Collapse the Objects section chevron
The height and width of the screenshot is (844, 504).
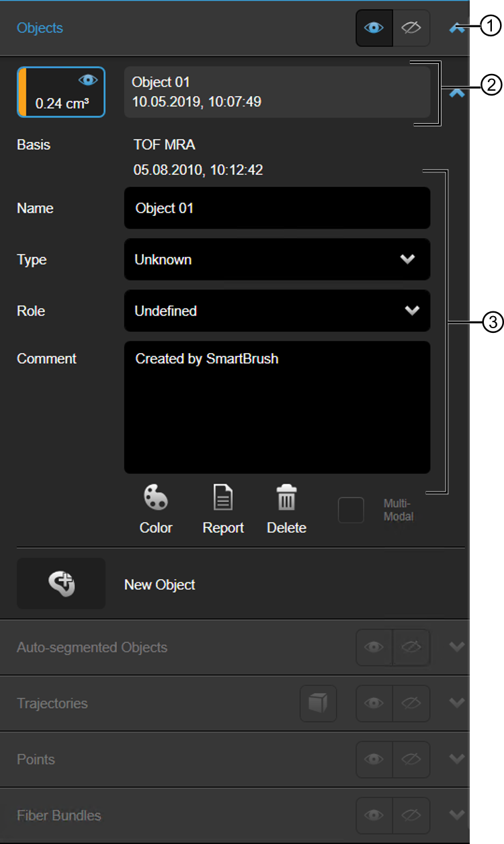tap(457, 28)
